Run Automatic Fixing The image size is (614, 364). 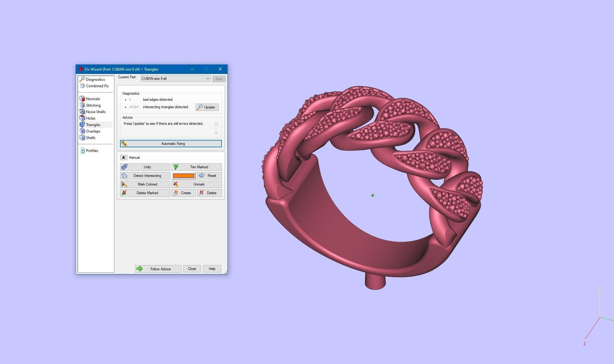[171, 144]
